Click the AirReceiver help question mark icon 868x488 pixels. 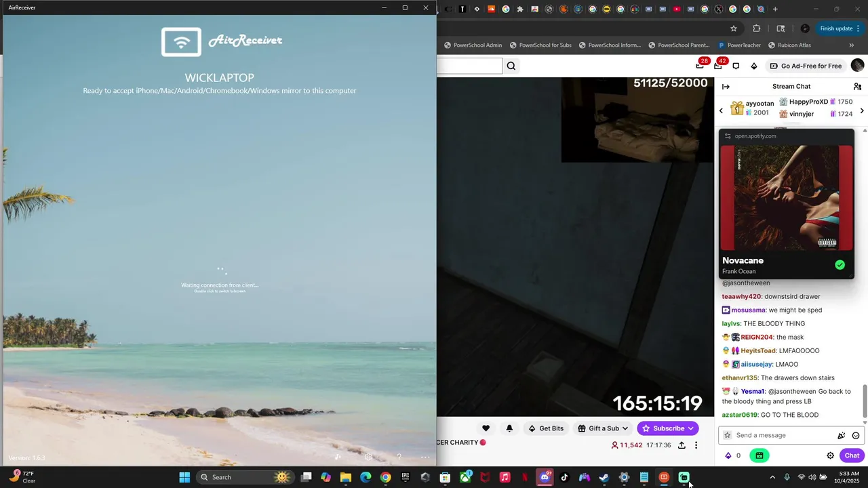(x=399, y=457)
